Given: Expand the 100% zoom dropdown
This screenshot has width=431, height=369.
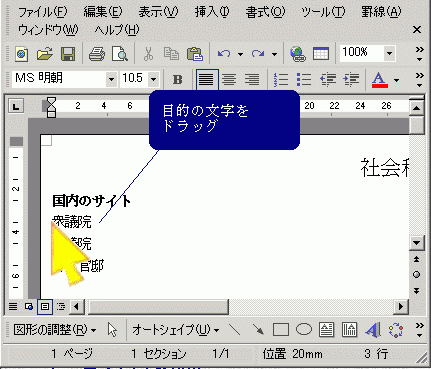Looking at the screenshot, I should [x=389, y=53].
